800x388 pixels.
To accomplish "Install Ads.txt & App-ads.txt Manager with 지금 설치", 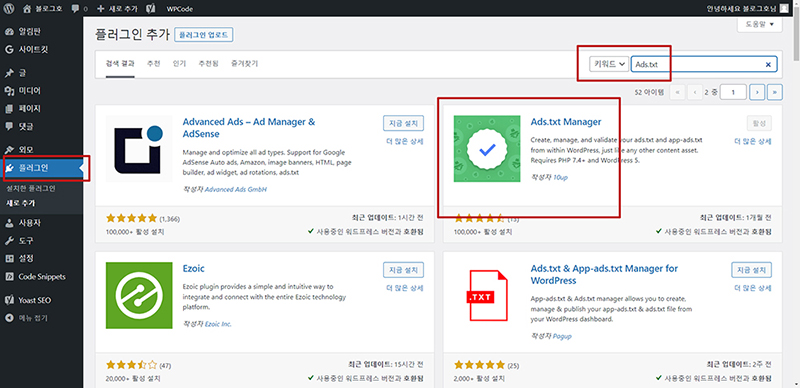I will [752, 270].
